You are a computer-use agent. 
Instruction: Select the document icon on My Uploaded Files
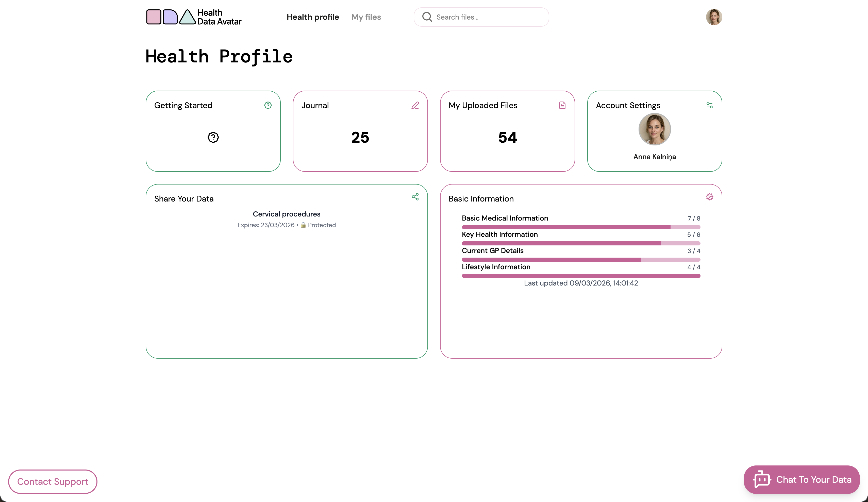562,105
